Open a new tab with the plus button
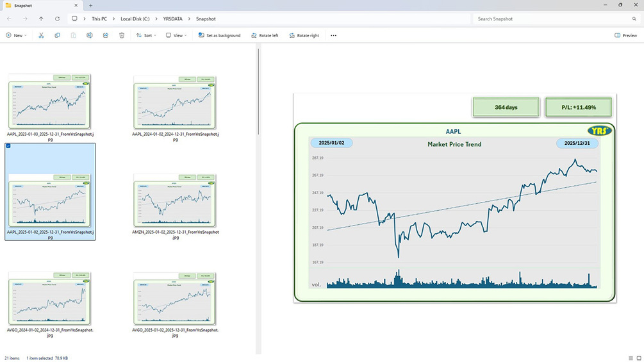 [x=90, y=5]
